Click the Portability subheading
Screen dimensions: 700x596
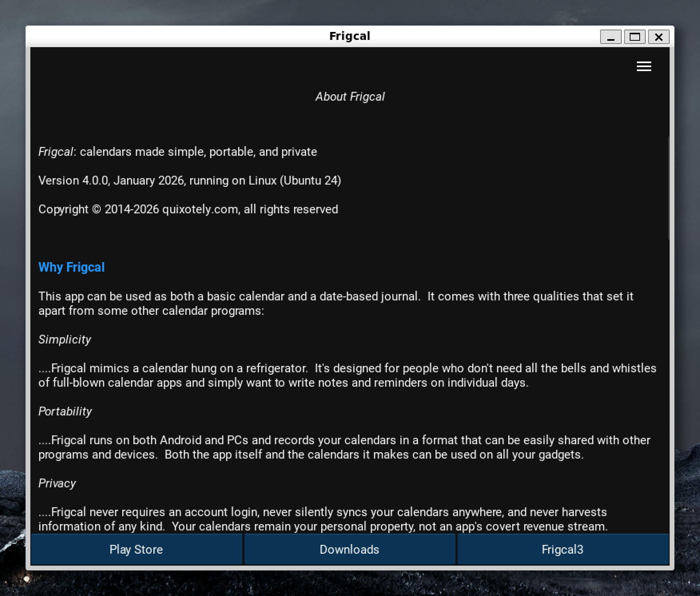pyautogui.click(x=65, y=411)
